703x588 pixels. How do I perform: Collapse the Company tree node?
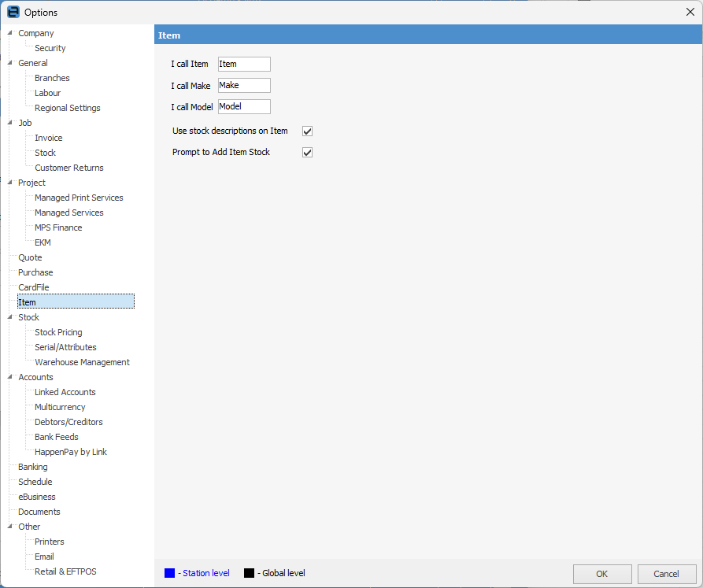(10, 33)
